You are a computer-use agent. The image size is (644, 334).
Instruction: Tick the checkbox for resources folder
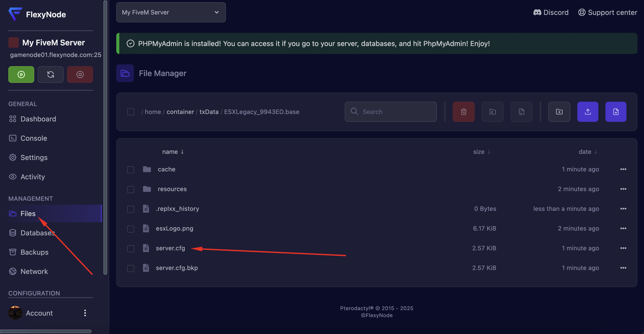(131, 189)
